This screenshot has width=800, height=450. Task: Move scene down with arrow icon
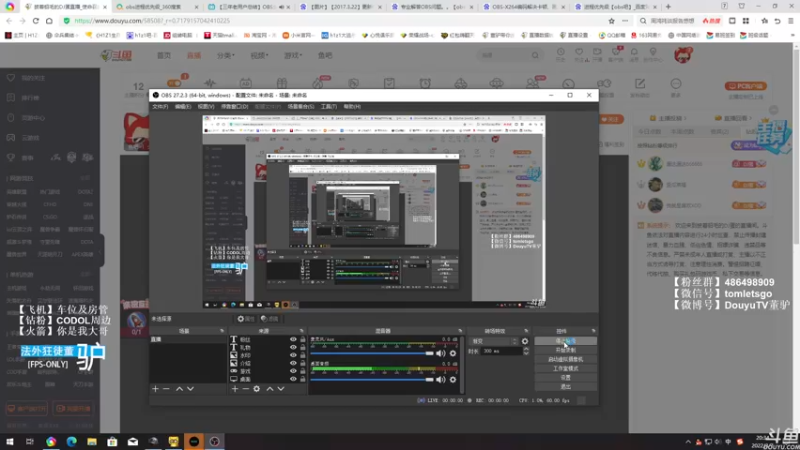tap(190, 389)
